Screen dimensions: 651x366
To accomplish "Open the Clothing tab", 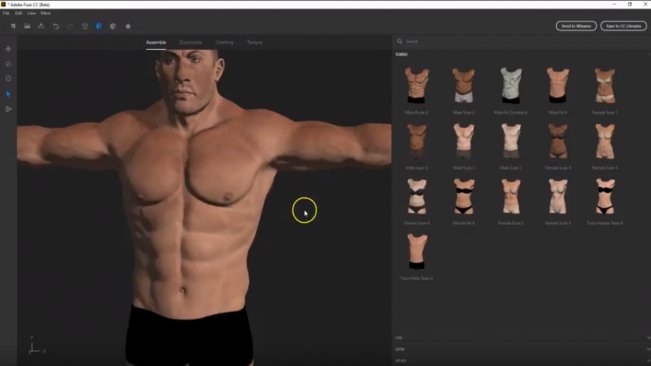I will tap(224, 42).
